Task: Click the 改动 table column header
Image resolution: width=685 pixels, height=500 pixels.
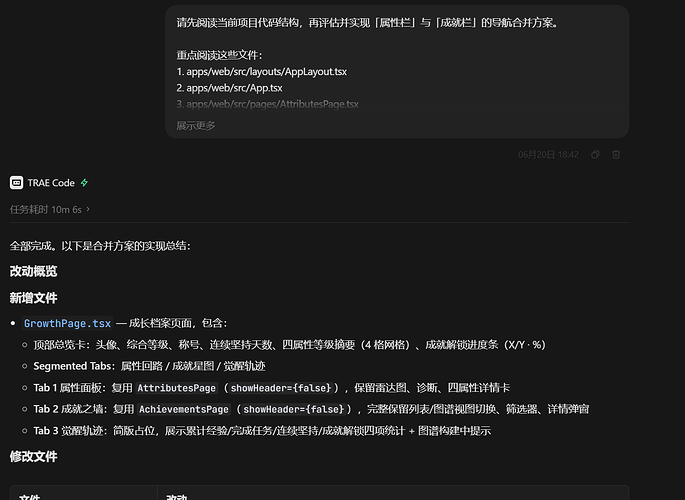Action: (177, 497)
